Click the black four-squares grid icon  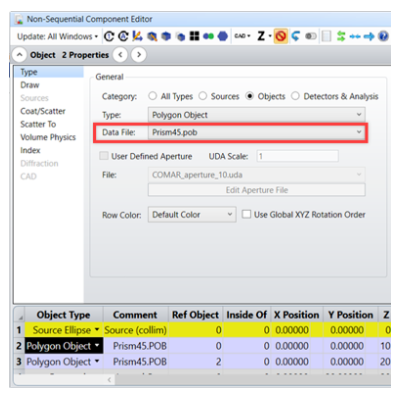tap(194, 36)
